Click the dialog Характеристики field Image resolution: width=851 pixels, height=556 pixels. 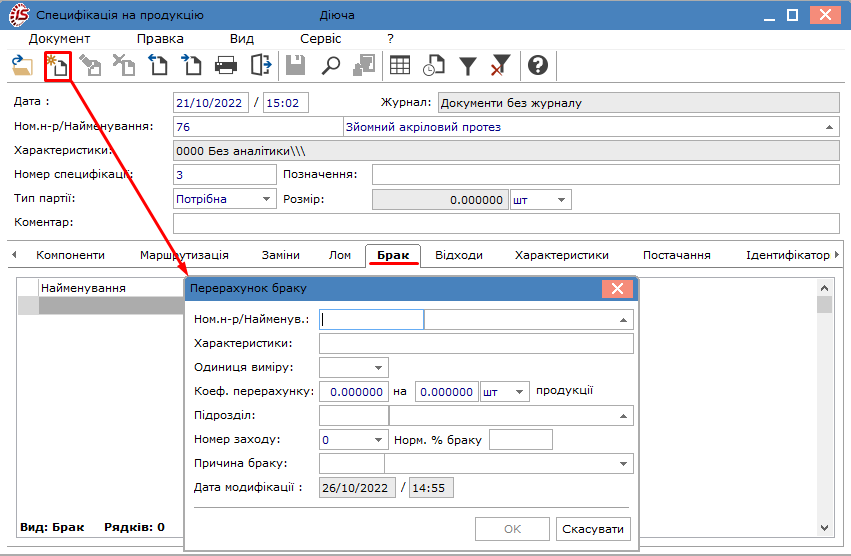click(476, 344)
